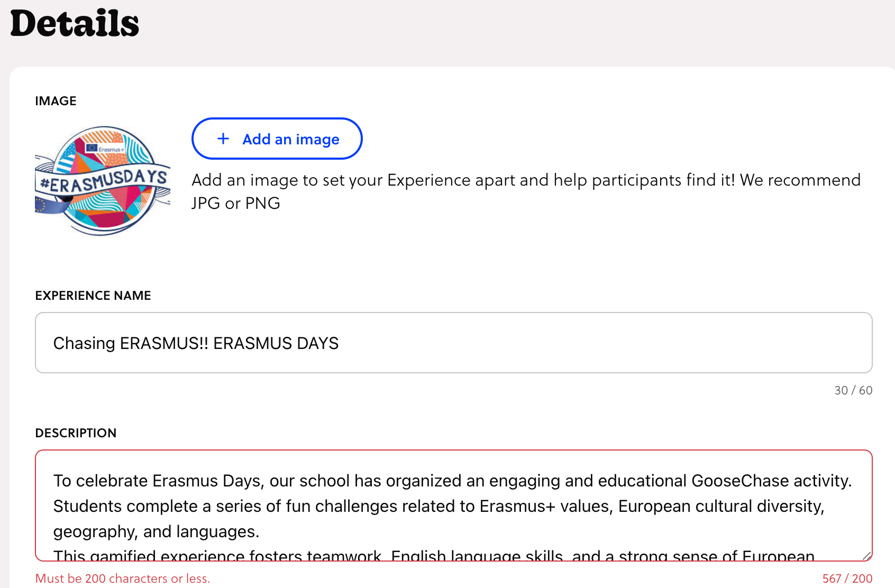The image size is (895, 588).
Task: Click the Details page heading
Action: (x=75, y=24)
